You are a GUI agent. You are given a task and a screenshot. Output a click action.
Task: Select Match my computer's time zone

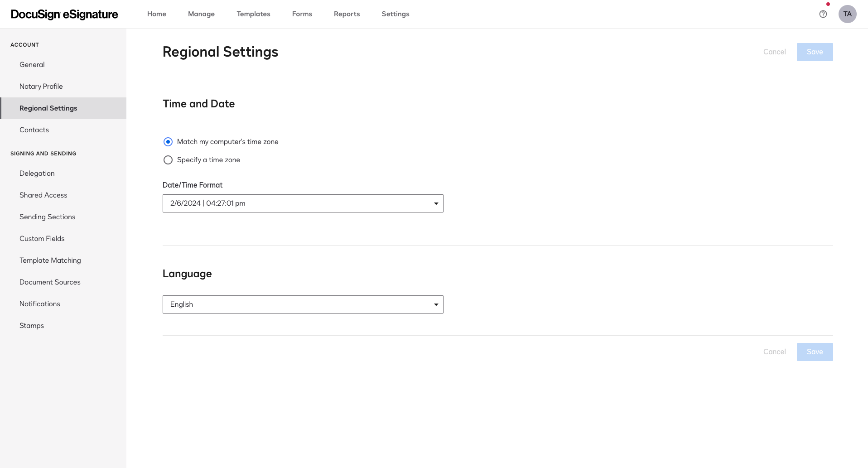click(x=168, y=142)
